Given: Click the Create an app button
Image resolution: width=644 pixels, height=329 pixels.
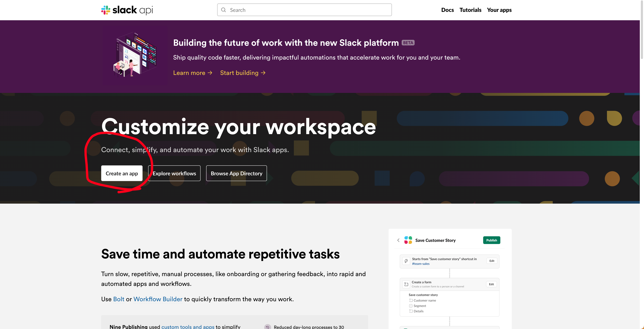Looking at the screenshot, I should click(x=122, y=173).
